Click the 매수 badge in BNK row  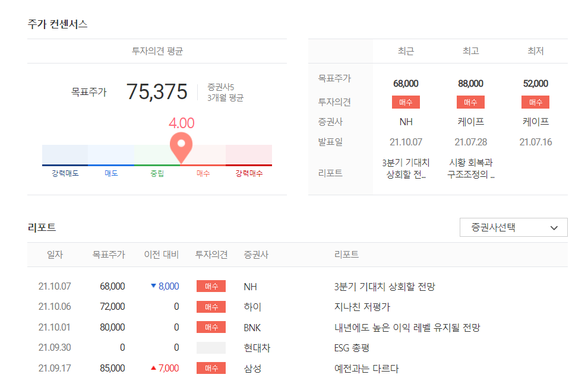pyautogui.click(x=211, y=327)
